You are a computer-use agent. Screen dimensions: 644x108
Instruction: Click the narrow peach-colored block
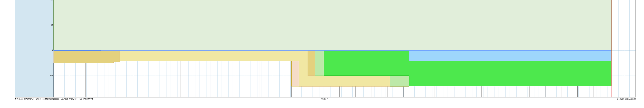coord(295,74)
